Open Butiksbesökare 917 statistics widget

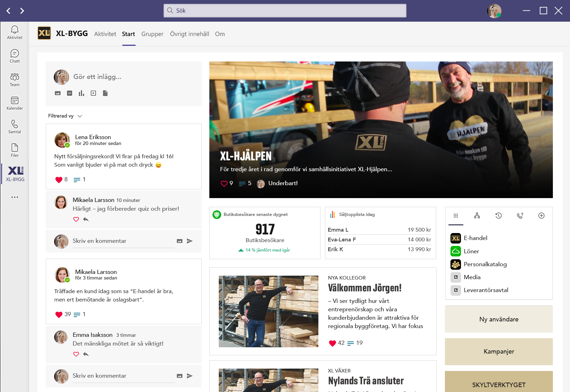tap(265, 233)
